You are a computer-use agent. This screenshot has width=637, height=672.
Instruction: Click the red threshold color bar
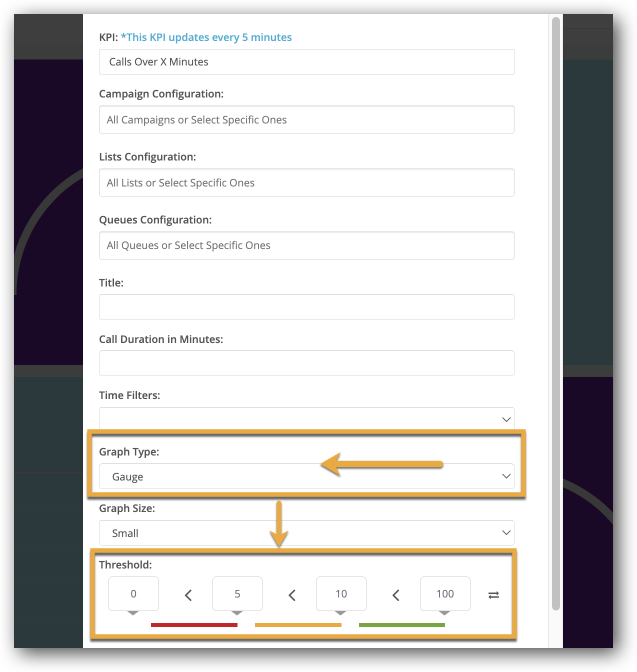[194, 625]
